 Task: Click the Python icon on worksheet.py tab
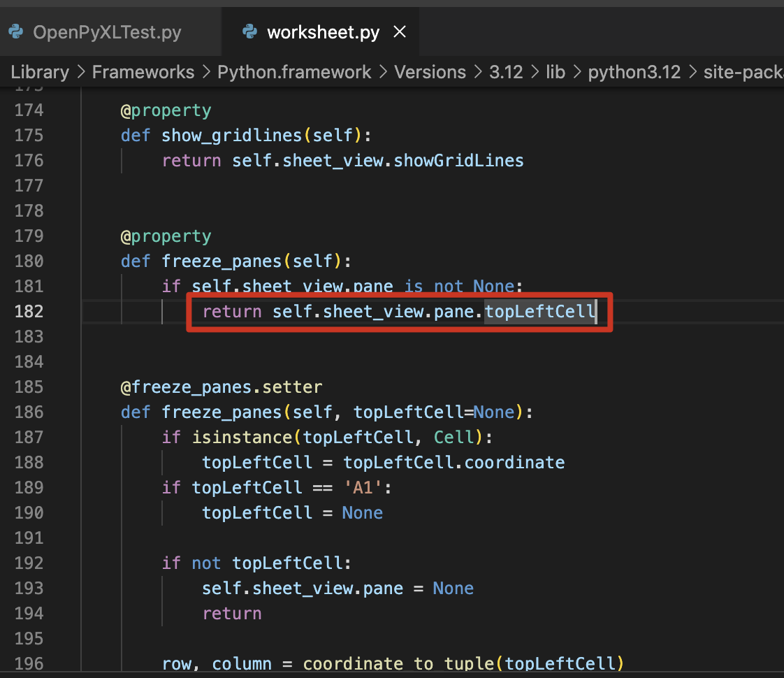pos(249,32)
